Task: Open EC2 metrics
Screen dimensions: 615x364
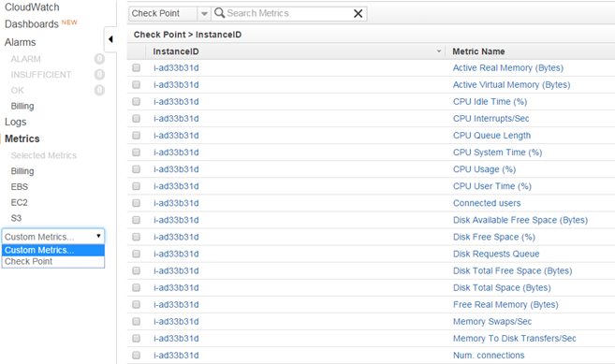Action: click(20, 203)
